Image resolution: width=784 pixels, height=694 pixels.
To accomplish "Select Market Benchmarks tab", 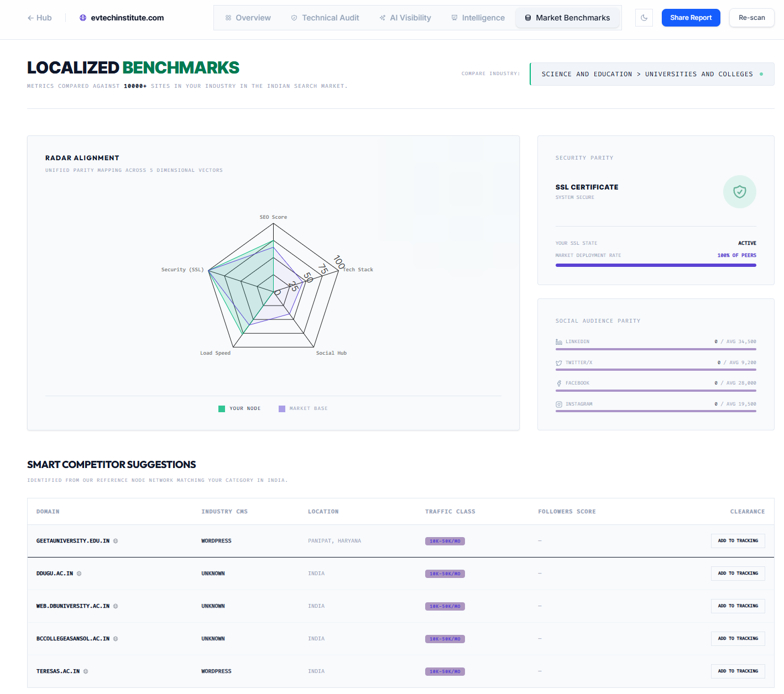I will pos(567,18).
